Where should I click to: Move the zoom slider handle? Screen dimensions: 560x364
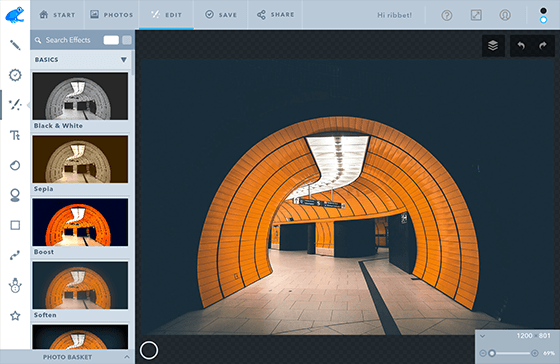point(492,353)
